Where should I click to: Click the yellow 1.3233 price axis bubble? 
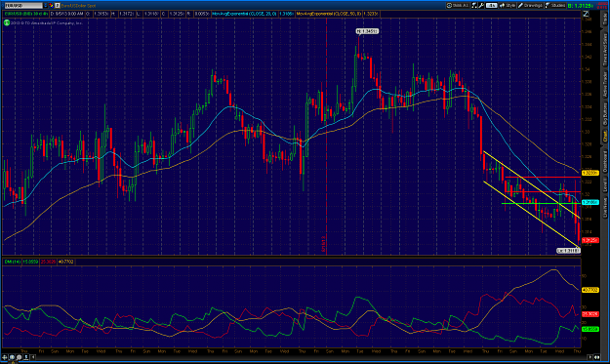click(590, 173)
